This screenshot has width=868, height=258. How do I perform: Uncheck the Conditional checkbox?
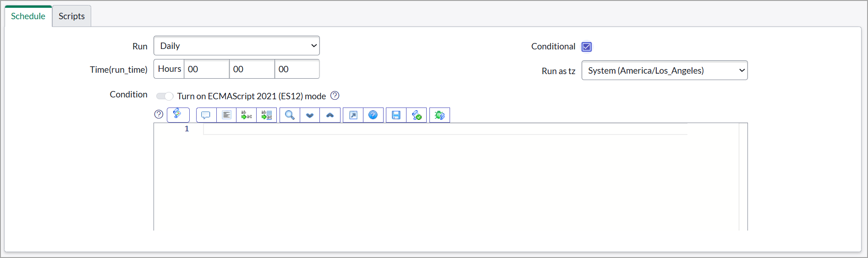(x=587, y=47)
